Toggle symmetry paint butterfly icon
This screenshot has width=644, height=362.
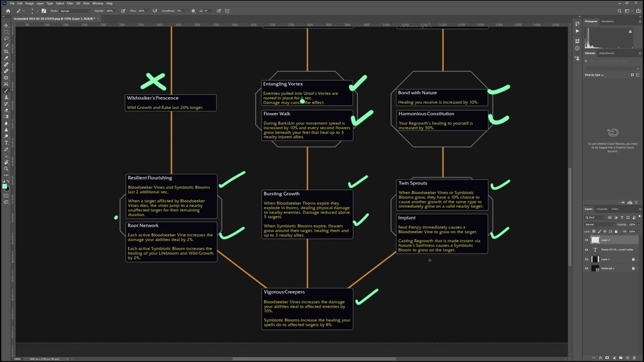point(227,11)
